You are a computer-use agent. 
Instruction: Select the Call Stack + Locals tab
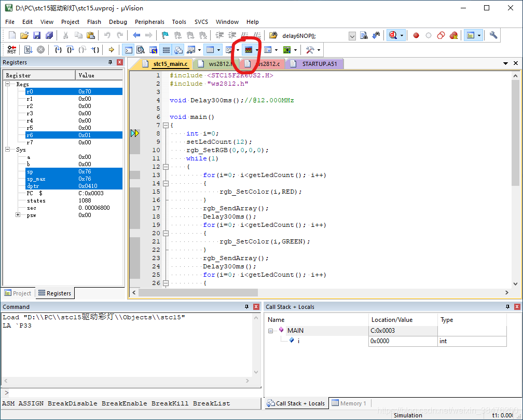[x=296, y=403]
